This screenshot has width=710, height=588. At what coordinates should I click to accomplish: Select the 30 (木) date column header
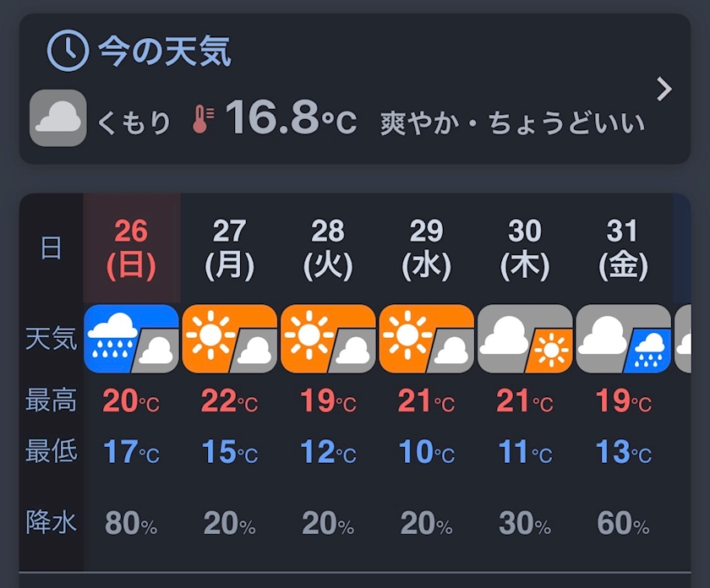[x=525, y=248]
